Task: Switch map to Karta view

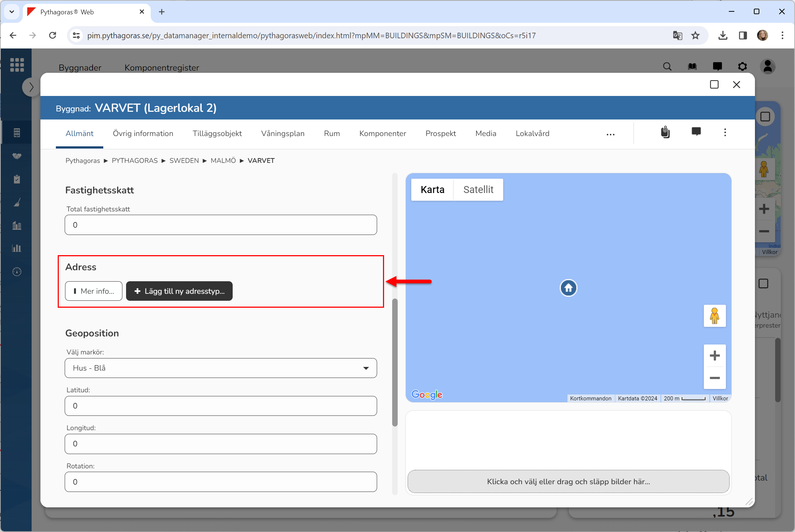Action: click(432, 190)
